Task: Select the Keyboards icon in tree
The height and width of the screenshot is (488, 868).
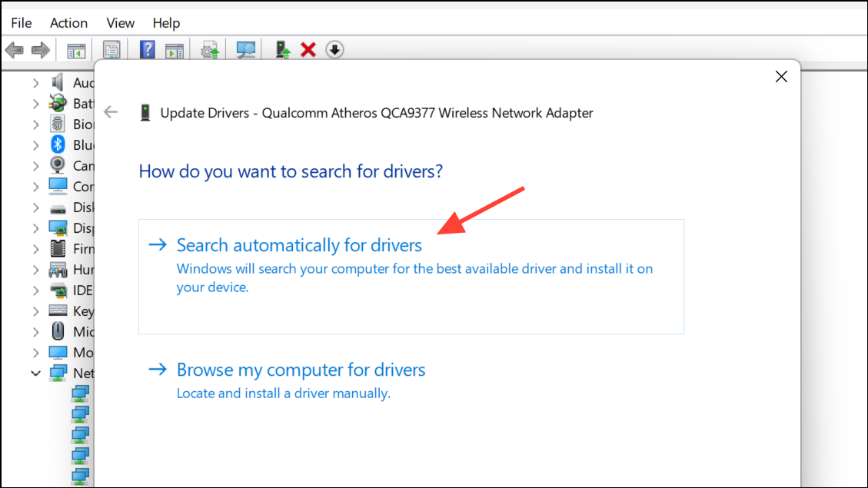Action: (x=58, y=310)
